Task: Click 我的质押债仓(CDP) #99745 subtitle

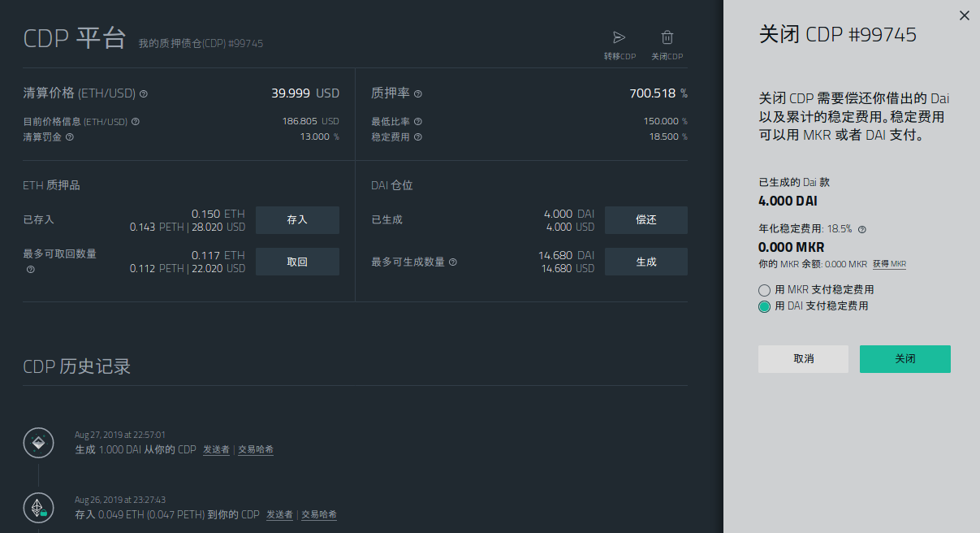Action: (201, 43)
